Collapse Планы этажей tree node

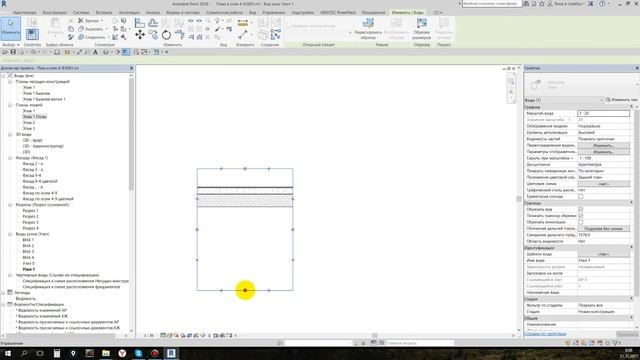[x=10, y=105]
